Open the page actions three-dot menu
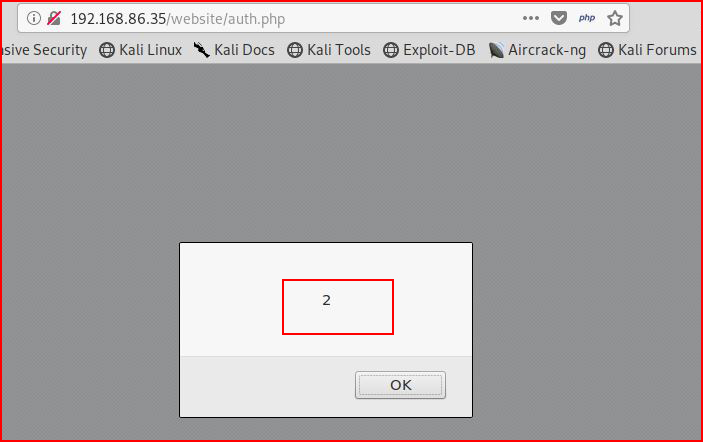 (530, 18)
